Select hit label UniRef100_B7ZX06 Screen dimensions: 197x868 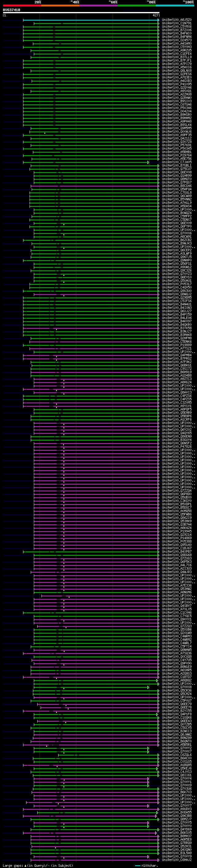177,30
